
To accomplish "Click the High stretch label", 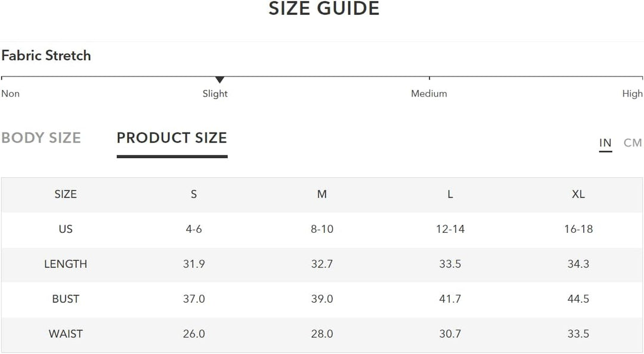I will click(x=632, y=94).
